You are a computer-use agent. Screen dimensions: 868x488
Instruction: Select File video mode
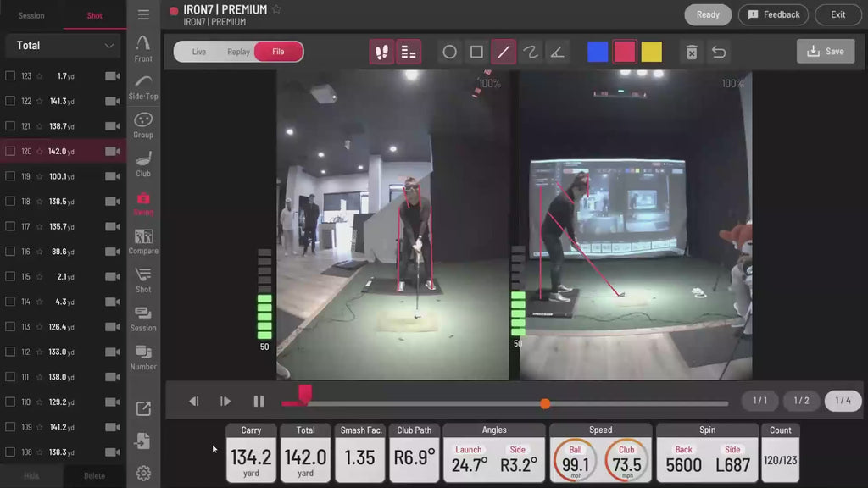(278, 52)
